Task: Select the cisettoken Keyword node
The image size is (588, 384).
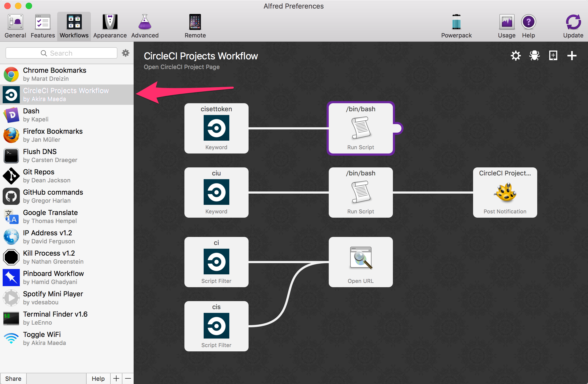Action: 216,128
